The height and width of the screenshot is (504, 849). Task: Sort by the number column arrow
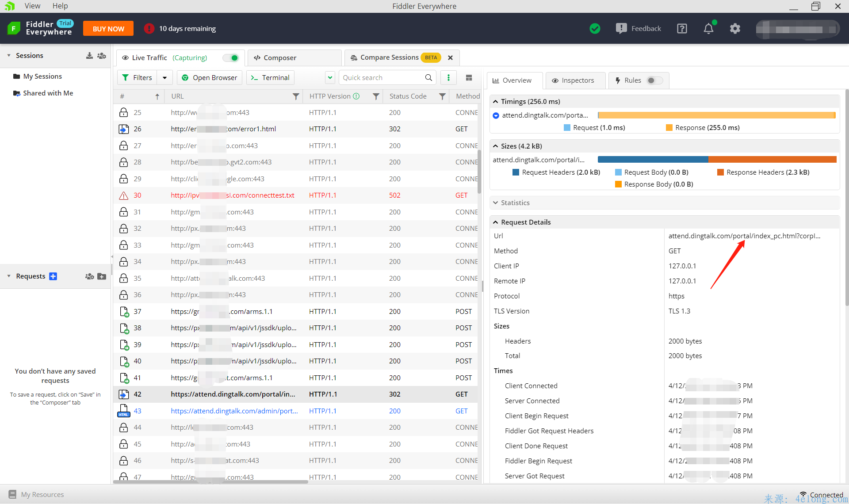(x=157, y=96)
